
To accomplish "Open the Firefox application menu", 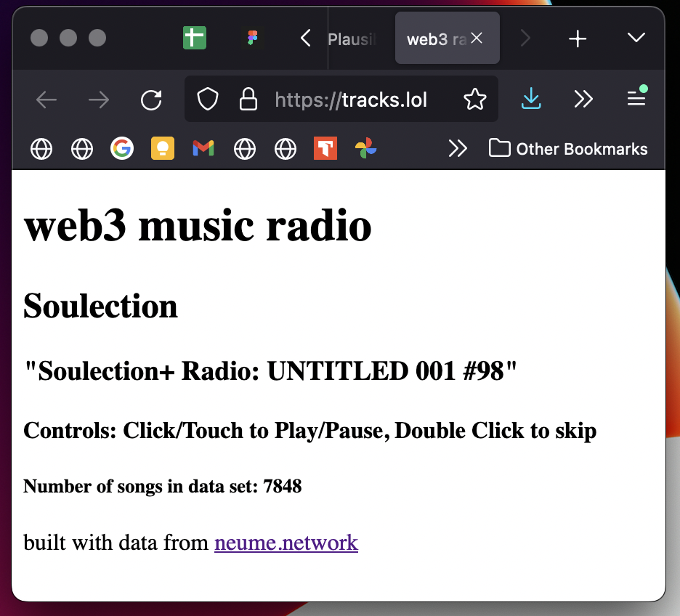I will click(636, 97).
